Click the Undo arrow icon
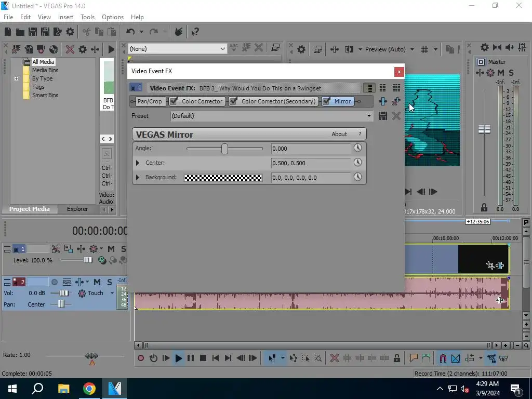The image size is (532, 399). pyautogui.click(x=130, y=32)
